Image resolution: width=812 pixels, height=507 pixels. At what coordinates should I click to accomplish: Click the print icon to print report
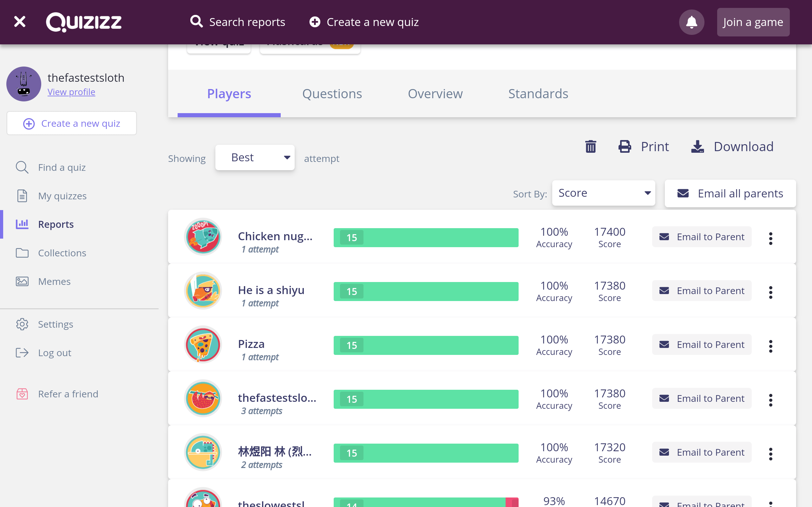[624, 147]
